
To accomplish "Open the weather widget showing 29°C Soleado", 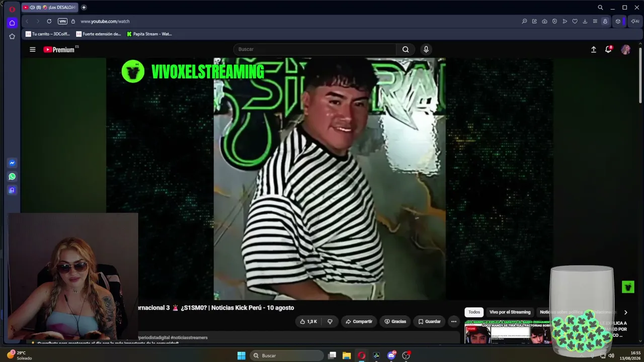I will [21, 355].
